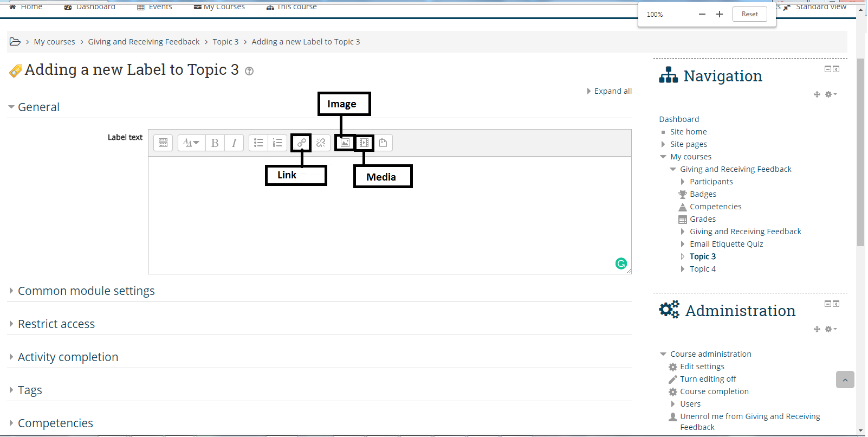Expand the Common module settings section
868x437 pixels.
coord(86,291)
